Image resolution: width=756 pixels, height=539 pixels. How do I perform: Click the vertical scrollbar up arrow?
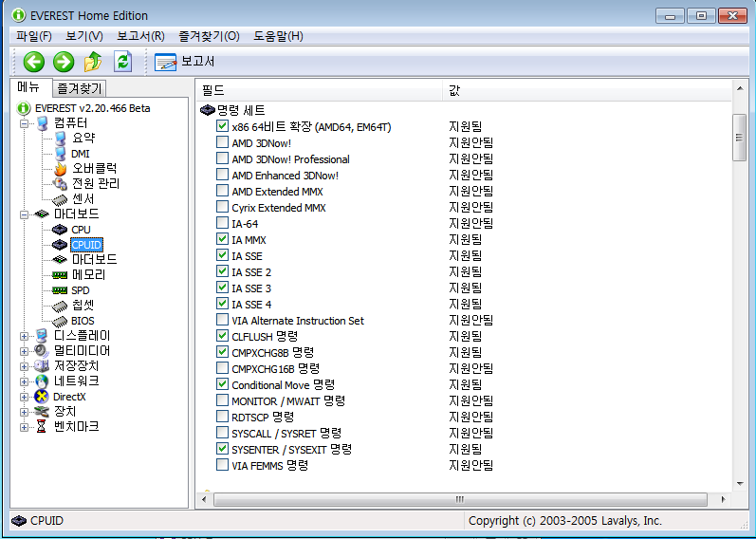click(740, 88)
